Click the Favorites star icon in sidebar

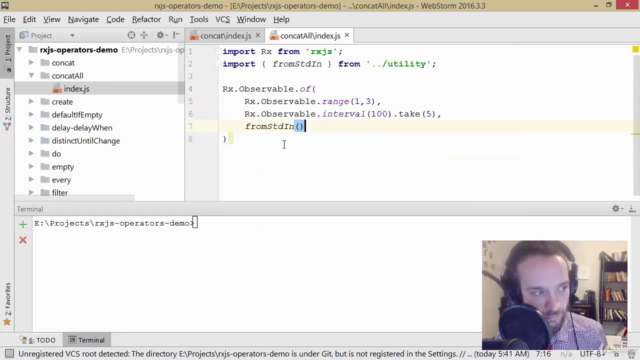click(x=7, y=322)
